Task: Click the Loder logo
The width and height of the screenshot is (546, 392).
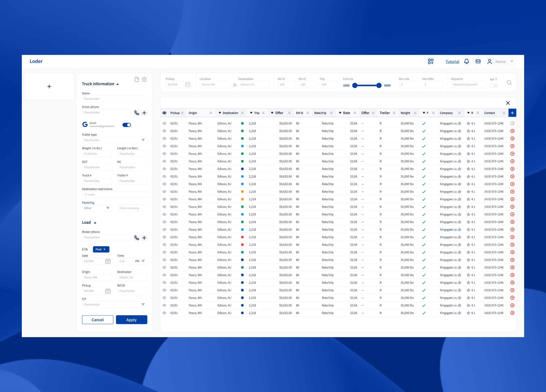Action: coord(36,61)
